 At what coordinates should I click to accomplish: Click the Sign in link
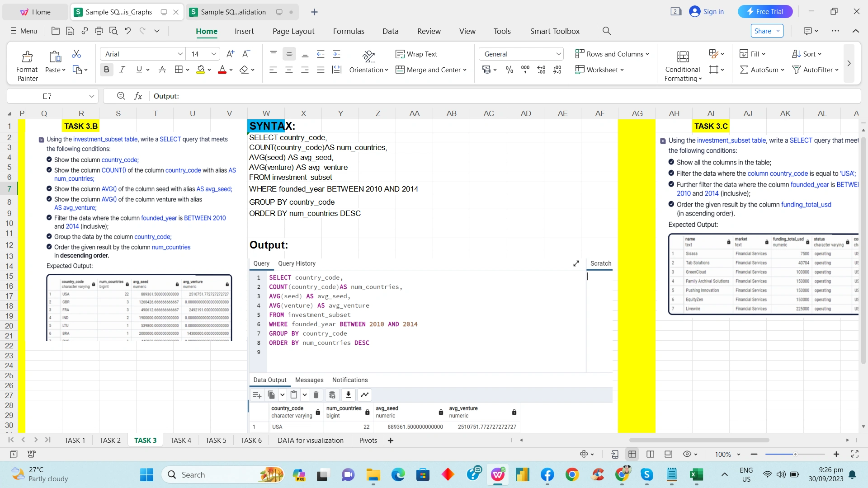click(712, 11)
